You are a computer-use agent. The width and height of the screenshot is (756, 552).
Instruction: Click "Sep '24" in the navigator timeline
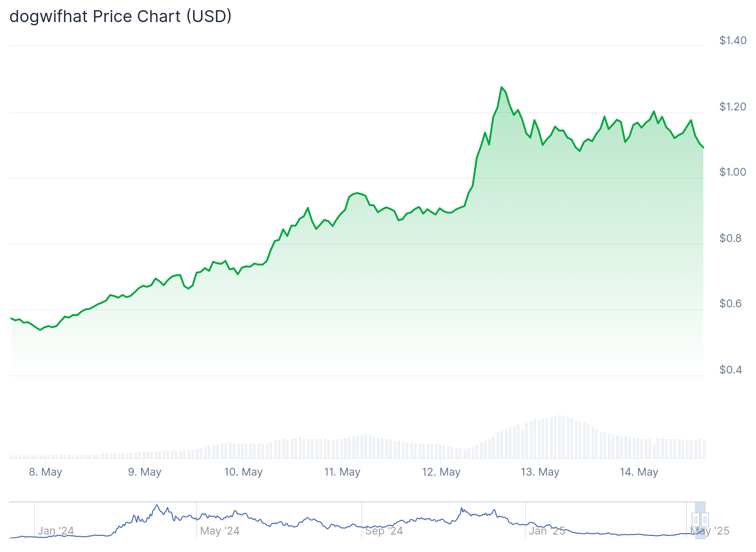click(x=384, y=531)
